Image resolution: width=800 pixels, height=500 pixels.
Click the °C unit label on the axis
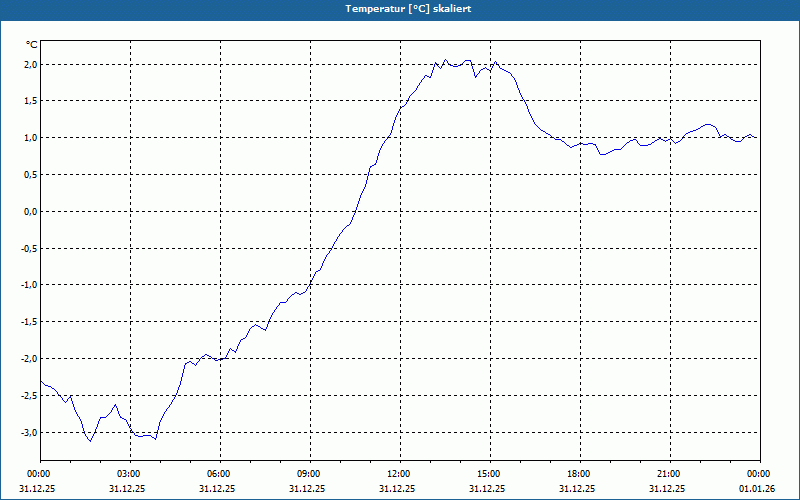click(x=32, y=45)
